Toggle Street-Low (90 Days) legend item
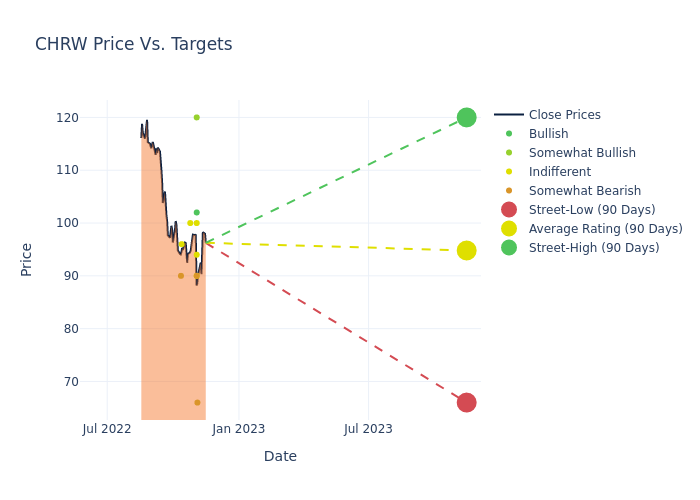This screenshot has width=700, height=500. [592, 210]
